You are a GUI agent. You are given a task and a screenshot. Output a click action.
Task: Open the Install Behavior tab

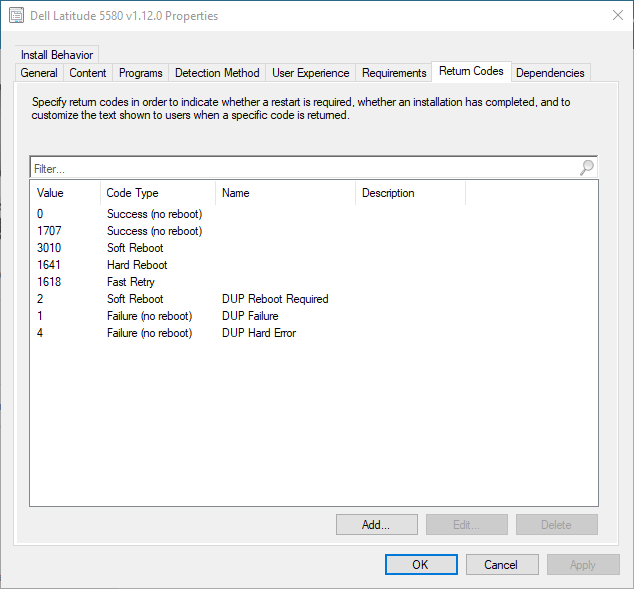57,55
